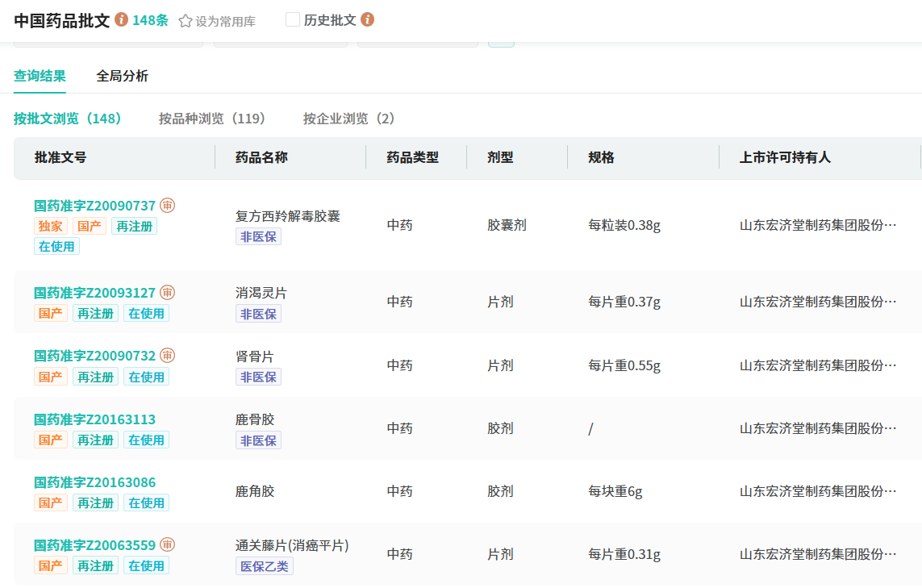
Task: Browse by 按企业浏览 (2)
Action: (348, 119)
